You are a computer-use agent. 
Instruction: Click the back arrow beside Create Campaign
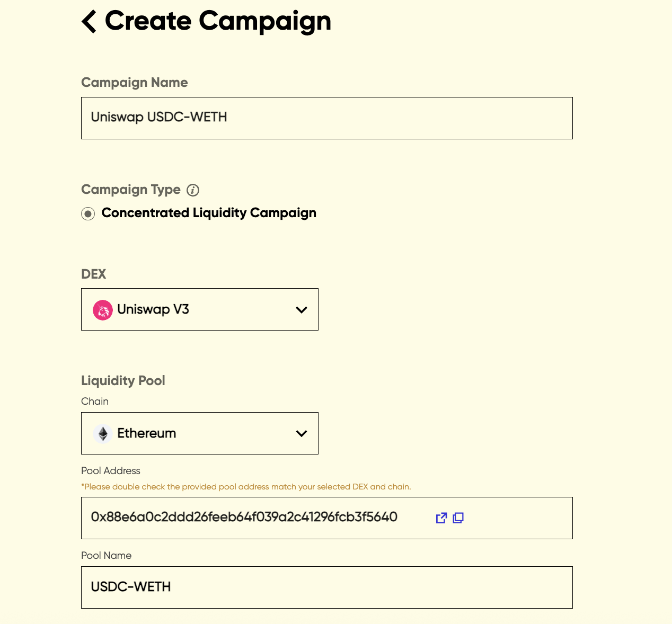pos(89,22)
